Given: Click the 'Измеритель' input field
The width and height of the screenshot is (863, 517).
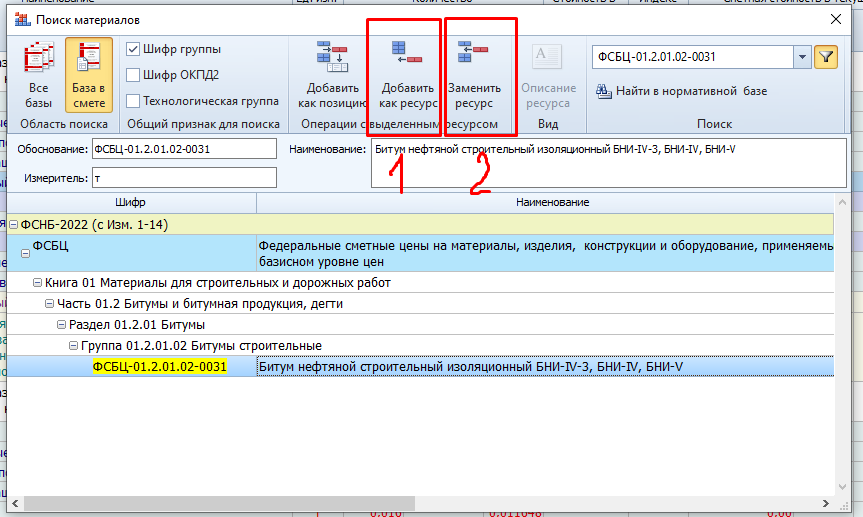Looking at the screenshot, I should [x=184, y=178].
